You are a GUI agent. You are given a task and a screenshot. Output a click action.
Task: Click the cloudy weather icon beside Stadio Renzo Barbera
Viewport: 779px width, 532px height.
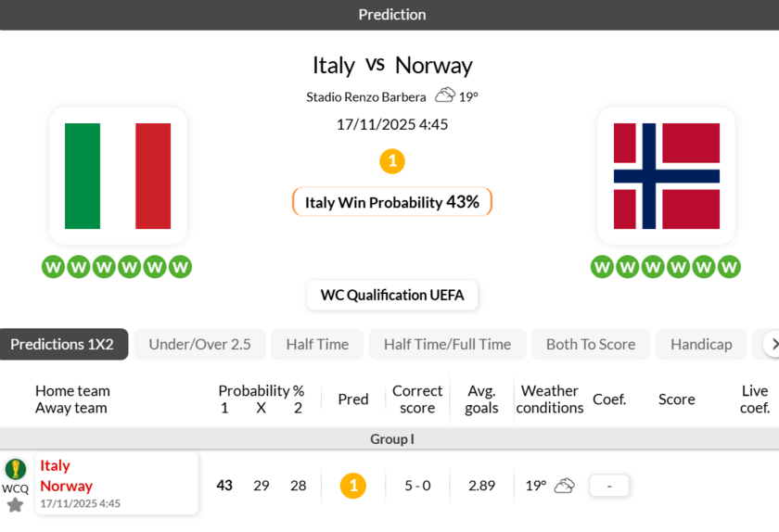click(445, 95)
